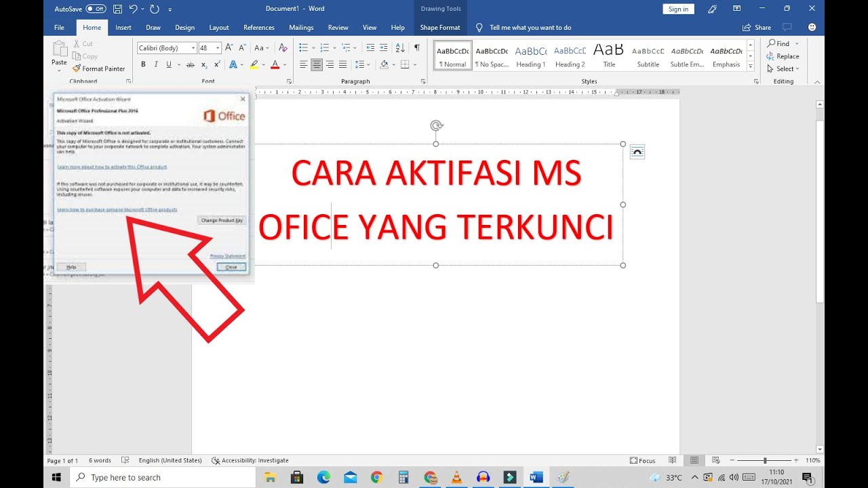Screen dimensions: 868x488
Task: Toggle AutoSave switch
Action: (96, 9)
